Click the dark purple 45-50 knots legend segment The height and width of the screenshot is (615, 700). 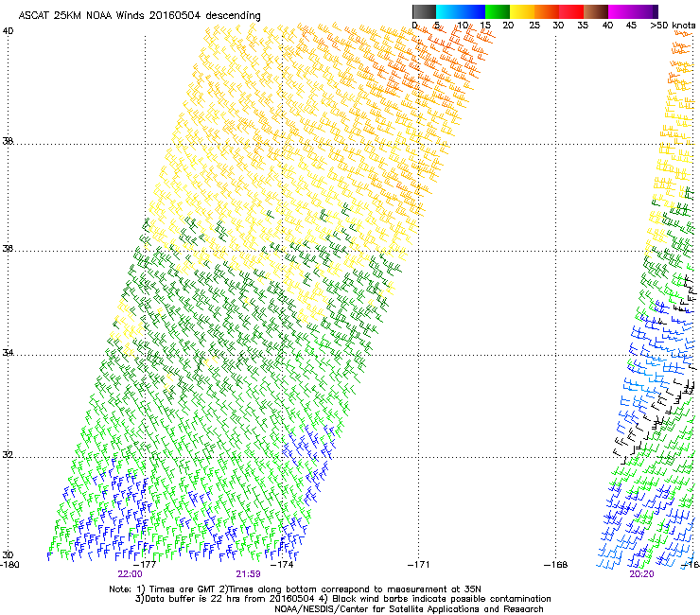pyautogui.click(x=645, y=11)
